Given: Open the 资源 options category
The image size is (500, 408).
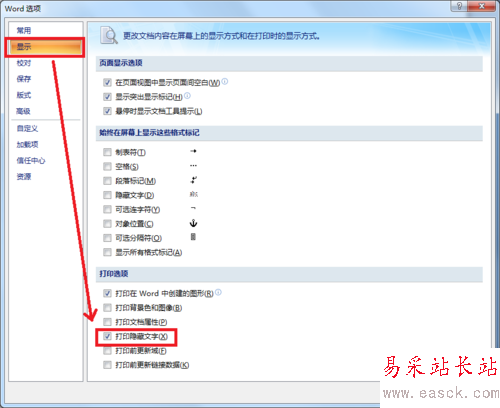Looking at the screenshot, I should click(x=24, y=177).
